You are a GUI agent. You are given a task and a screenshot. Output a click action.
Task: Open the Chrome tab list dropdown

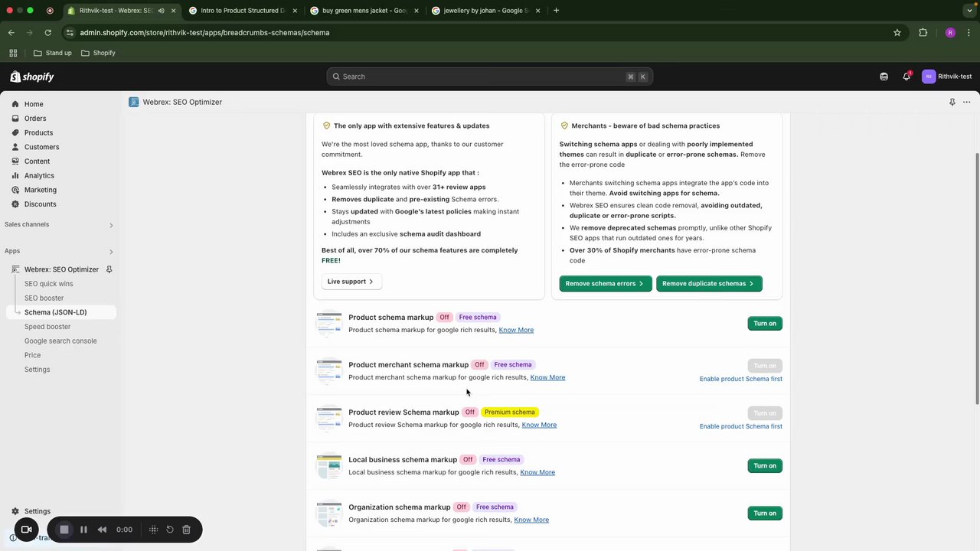coord(970,11)
